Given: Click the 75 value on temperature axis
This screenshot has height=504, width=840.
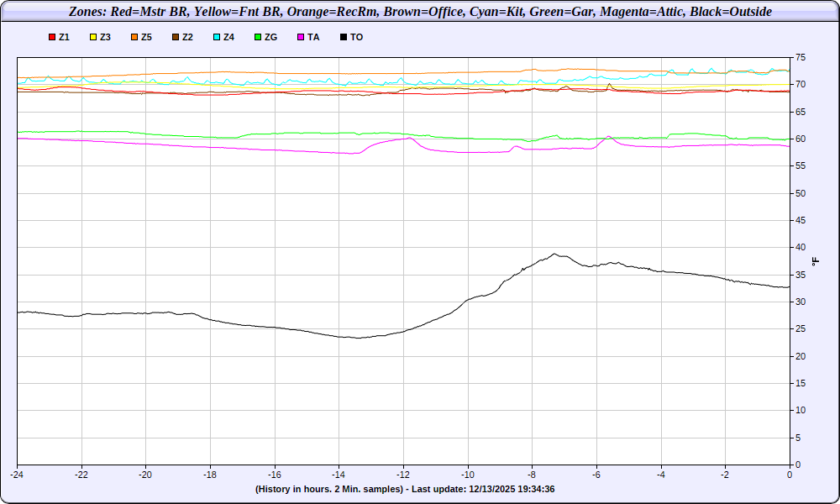Looking at the screenshot, I should [x=801, y=58].
